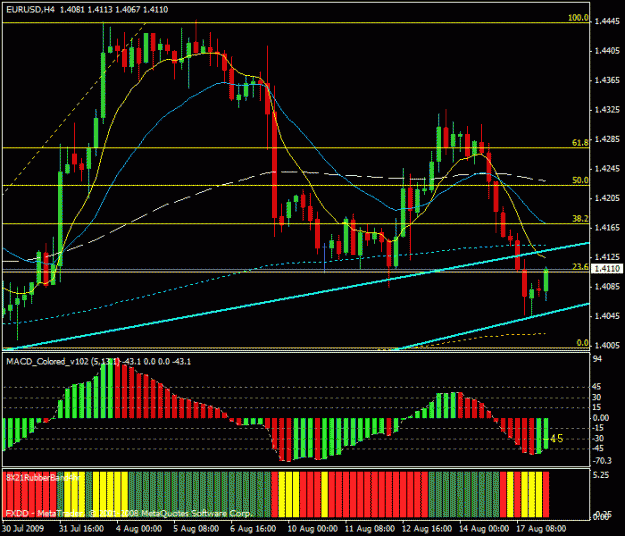Image resolution: width=625 pixels, height=536 pixels.
Task: Click the 1.4045 price axis label
Action: pos(607,316)
